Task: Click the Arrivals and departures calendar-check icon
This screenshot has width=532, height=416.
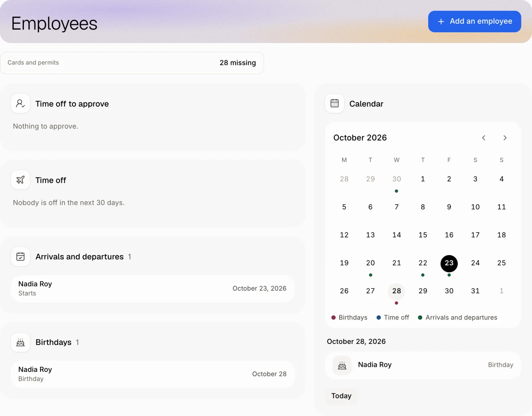Action: [x=20, y=256]
